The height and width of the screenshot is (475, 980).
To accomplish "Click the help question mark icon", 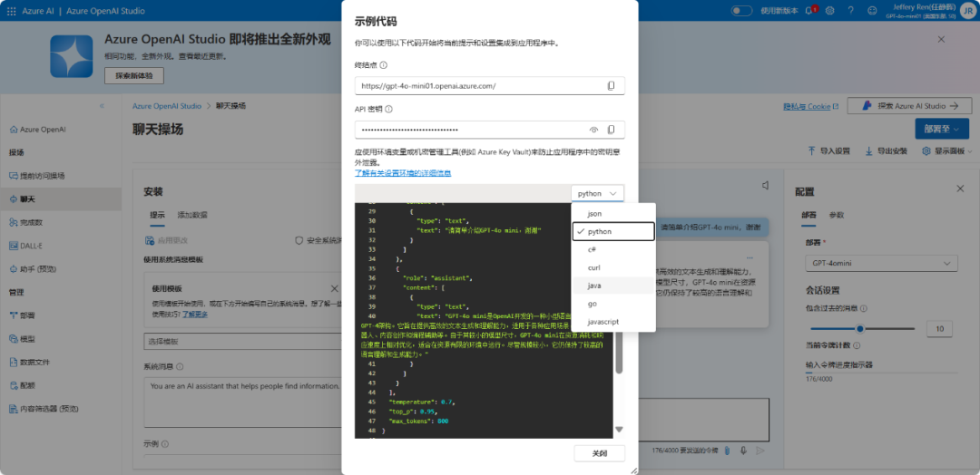I will point(850,10).
